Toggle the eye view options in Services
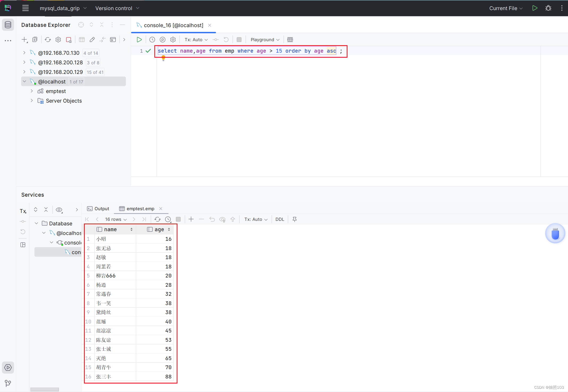568x392 pixels. pos(59,210)
